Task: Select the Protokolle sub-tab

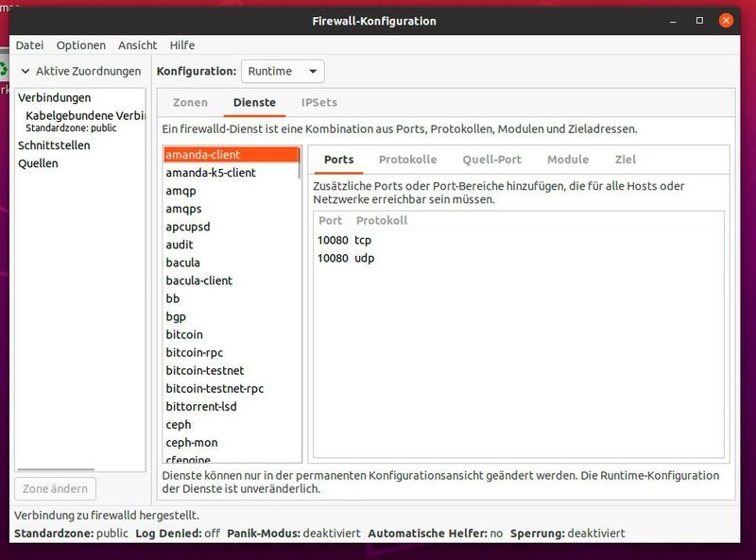Action: 407,160
